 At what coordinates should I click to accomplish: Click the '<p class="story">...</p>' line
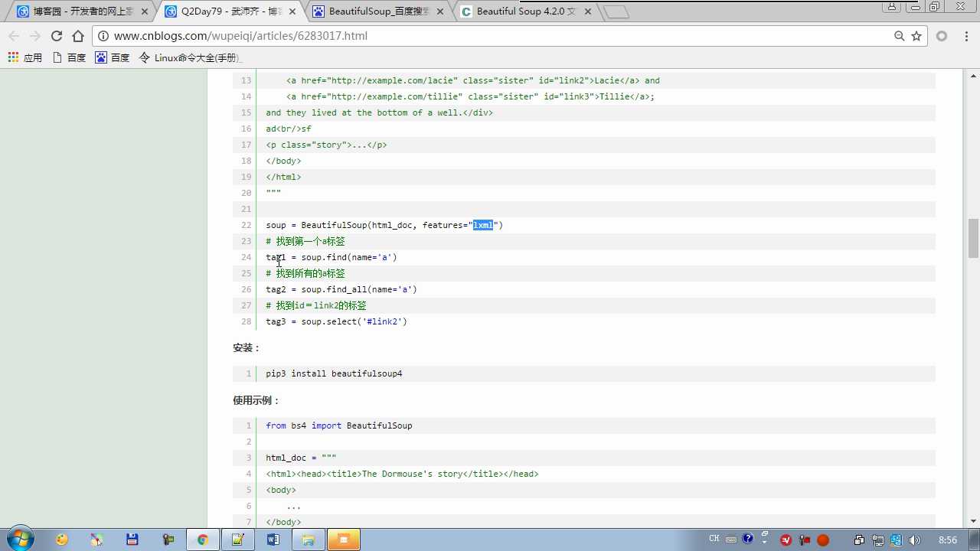point(326,145)
